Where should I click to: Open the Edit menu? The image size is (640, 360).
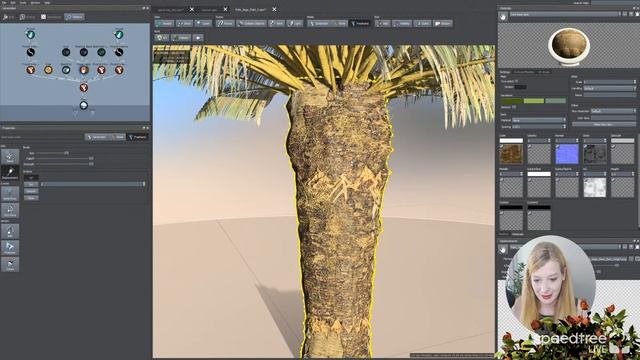click(x=13, y=2)
